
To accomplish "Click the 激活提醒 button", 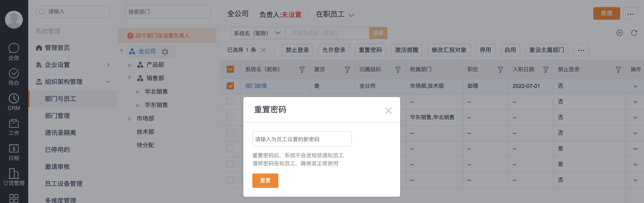I will tap(406, 50).
